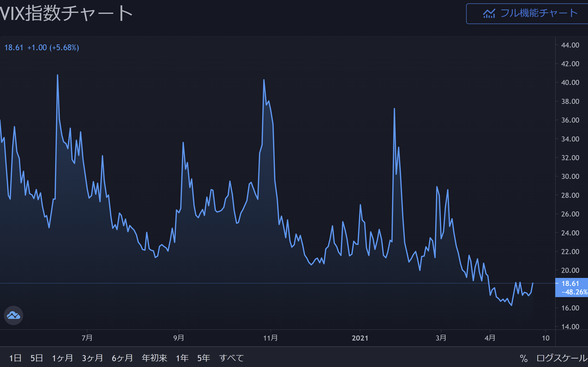This screenshot has width=588, height=367.
Task: Click the VIX指数チャート heading
Action: coord(66,13)
